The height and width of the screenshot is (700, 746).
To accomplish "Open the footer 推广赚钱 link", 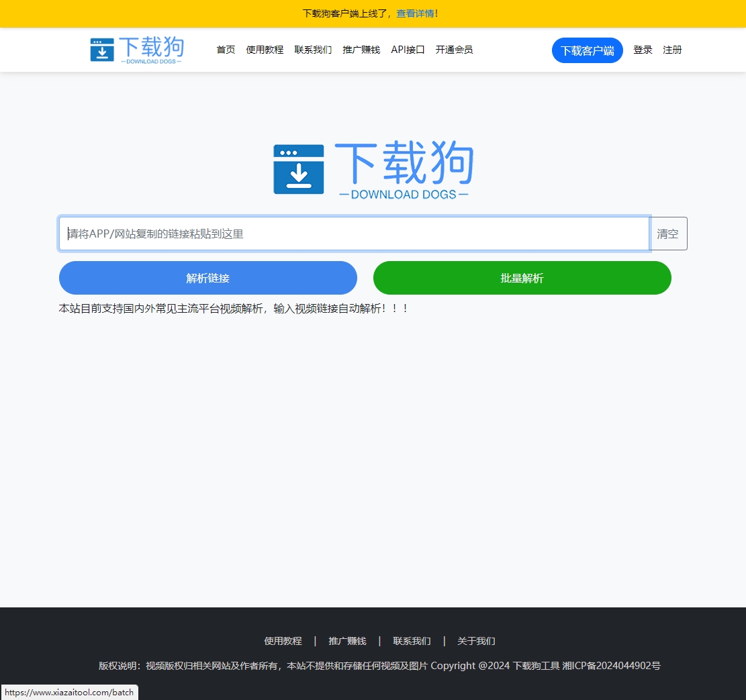I will tap(347, 641).
